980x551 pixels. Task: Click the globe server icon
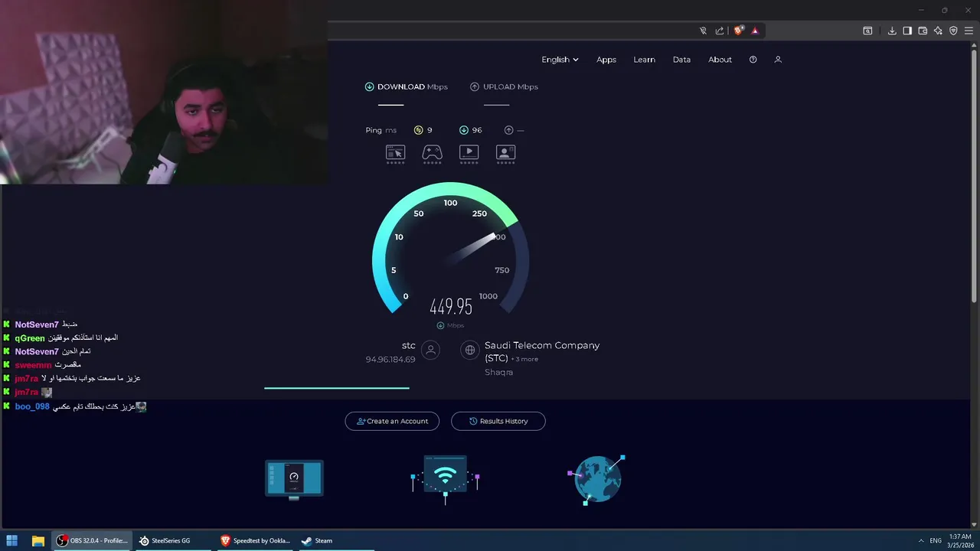470,350
